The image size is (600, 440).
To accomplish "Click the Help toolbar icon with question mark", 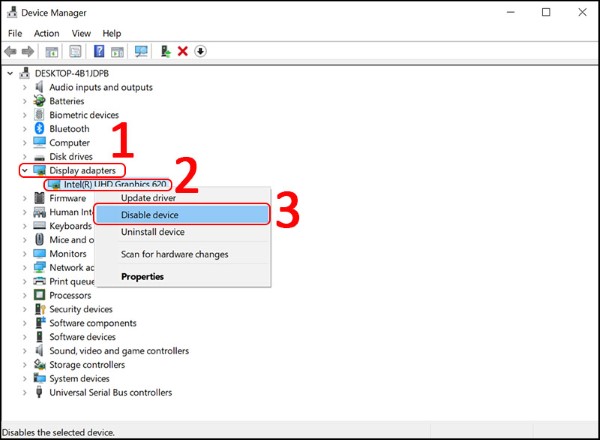I will tap(99, 51).
